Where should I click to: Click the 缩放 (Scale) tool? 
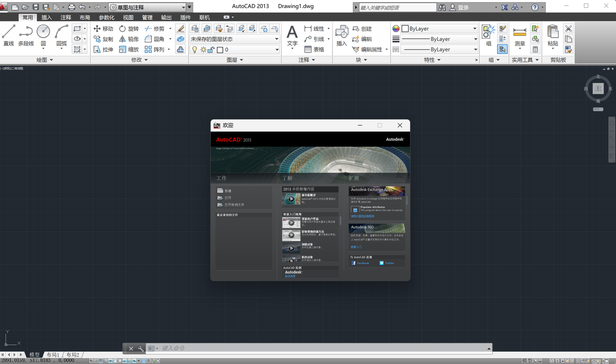pos(129,50)
